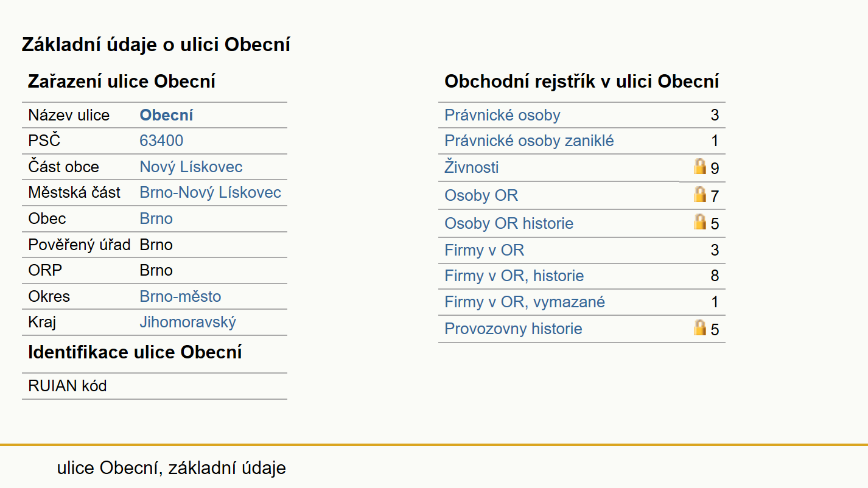Open Osoby OR historie link
Screen dimensions: 868x488
pos(509,224)
